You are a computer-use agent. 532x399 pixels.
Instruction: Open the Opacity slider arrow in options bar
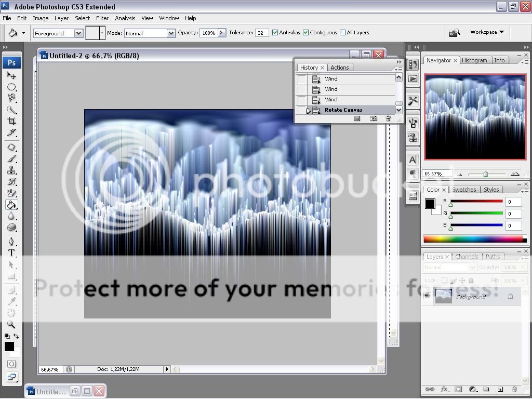click(x=222, y=33)
